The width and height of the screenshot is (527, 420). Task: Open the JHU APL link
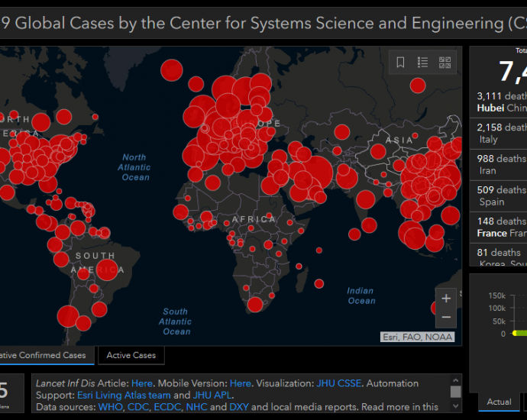point(212,395)
